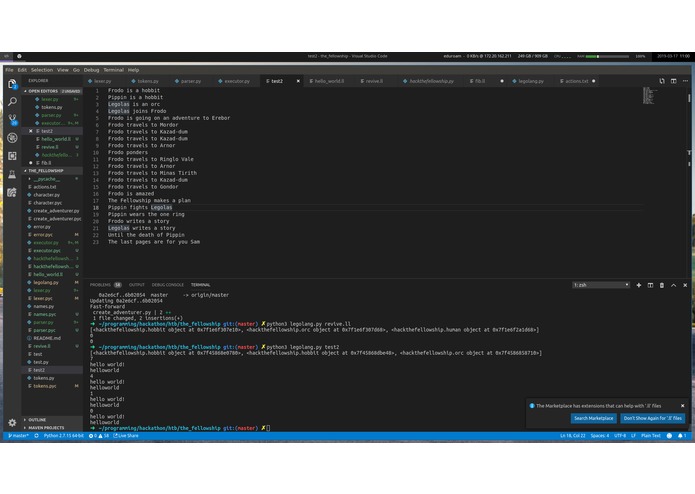Expand the Outline section
Image resolution: width=695 pixels, height=494 pixels.
pos(52,420)
